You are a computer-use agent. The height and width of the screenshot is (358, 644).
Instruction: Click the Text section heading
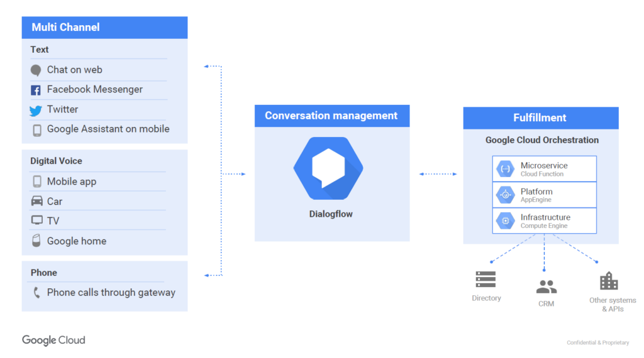(x=40, y=50)
